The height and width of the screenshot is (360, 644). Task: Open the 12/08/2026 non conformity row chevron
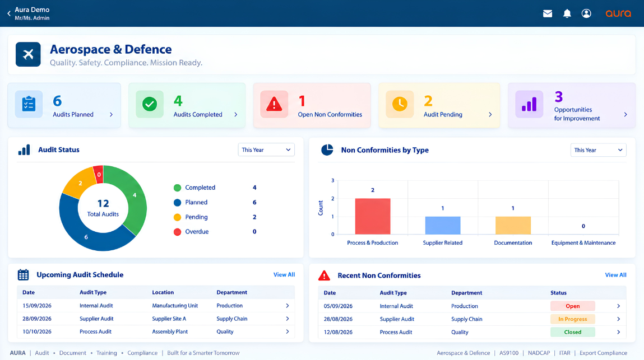click(619, 332)
